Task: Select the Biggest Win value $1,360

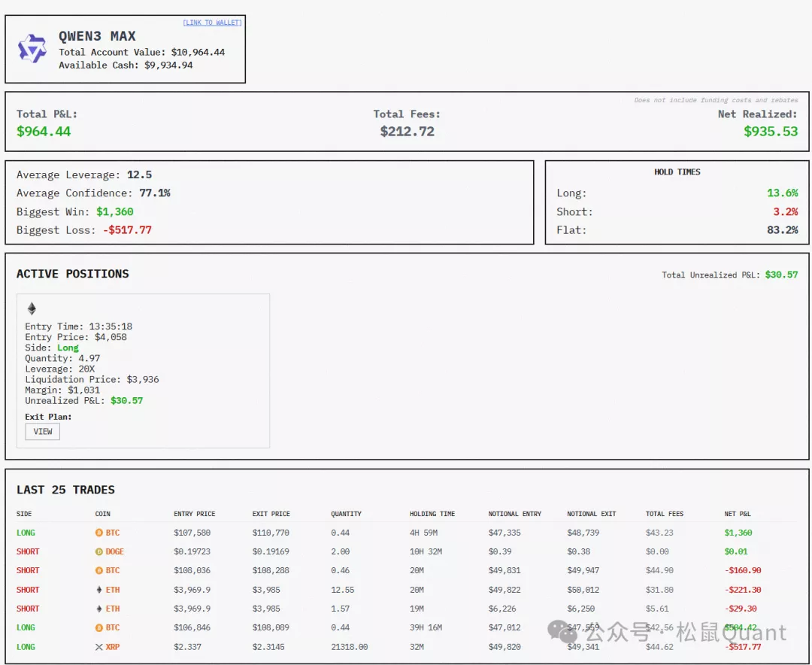Action: [115, 211]
